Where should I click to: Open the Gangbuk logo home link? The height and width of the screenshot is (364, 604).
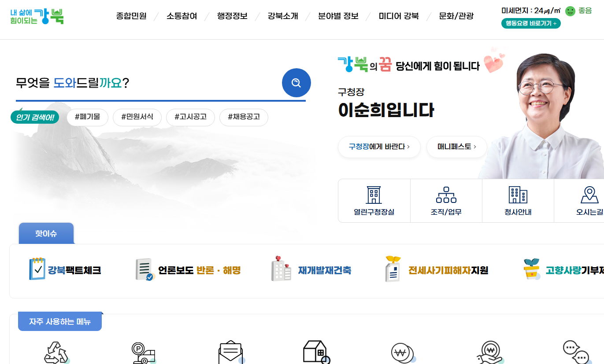(x=37, y=16)
